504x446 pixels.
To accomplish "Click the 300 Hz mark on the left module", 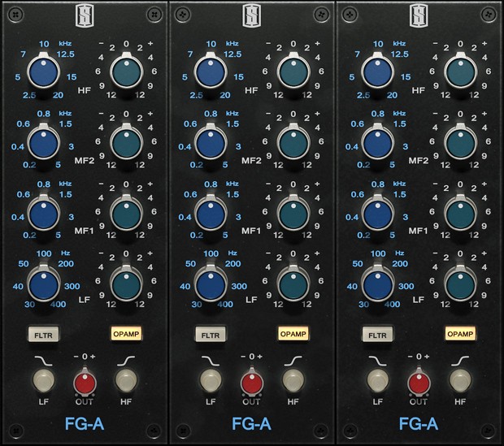I will 72,286.
